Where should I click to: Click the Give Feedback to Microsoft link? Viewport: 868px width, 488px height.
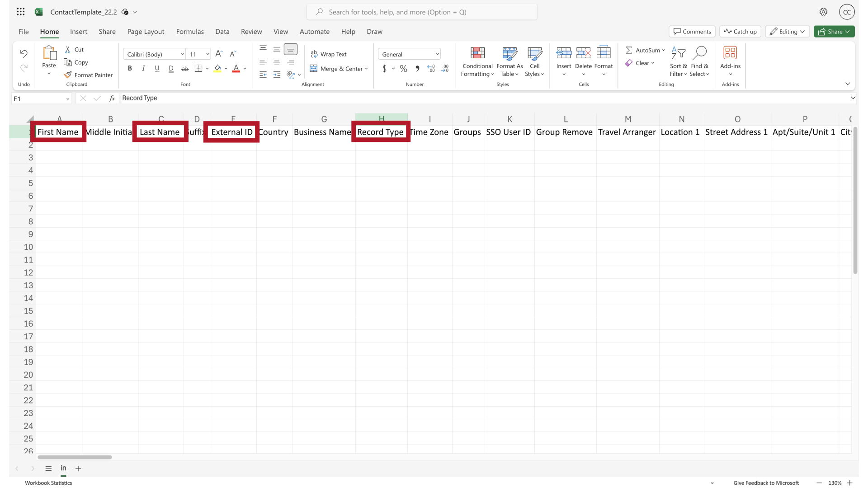click(x=766, y=483)
